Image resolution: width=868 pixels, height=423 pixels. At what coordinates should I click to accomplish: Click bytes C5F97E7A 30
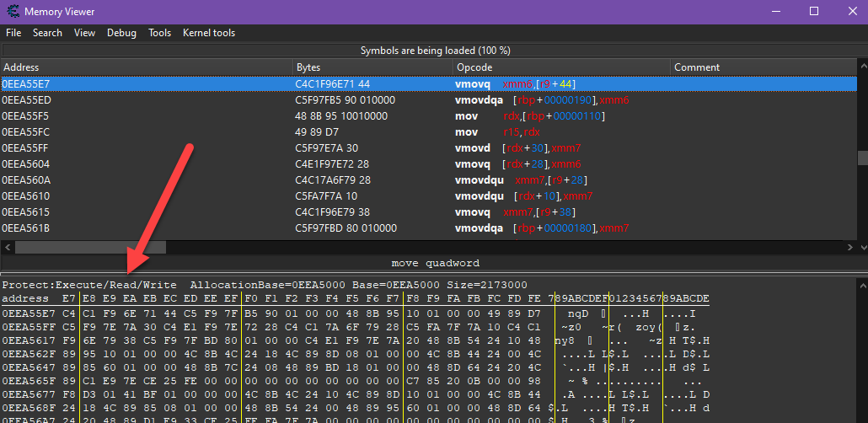tap(327, 148)
